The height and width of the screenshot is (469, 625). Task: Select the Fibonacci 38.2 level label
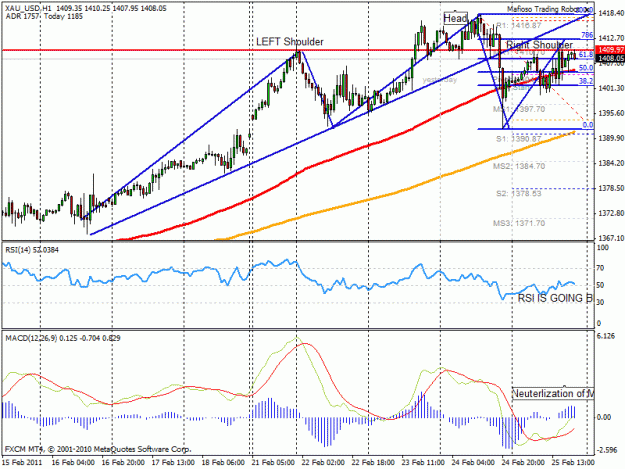(x=586, y=81)
